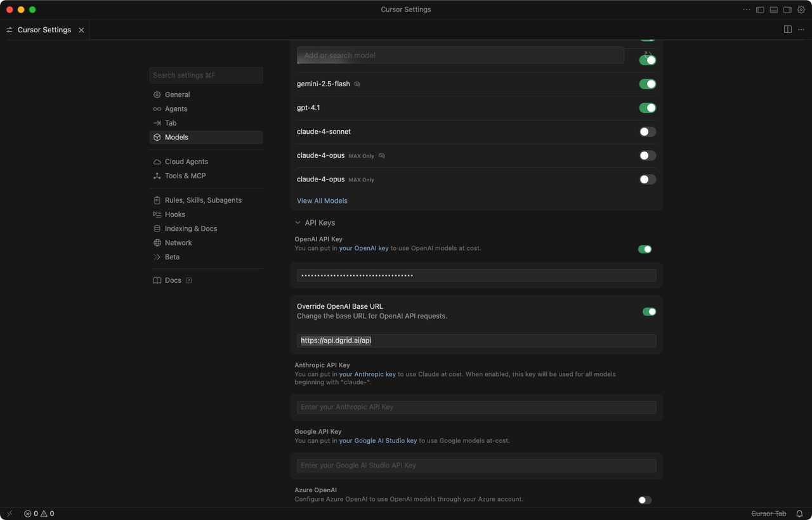This screenshot has height=520, width=812.
Task: Toggle Azure OpenAI configuration on
Action: [645, 500]
